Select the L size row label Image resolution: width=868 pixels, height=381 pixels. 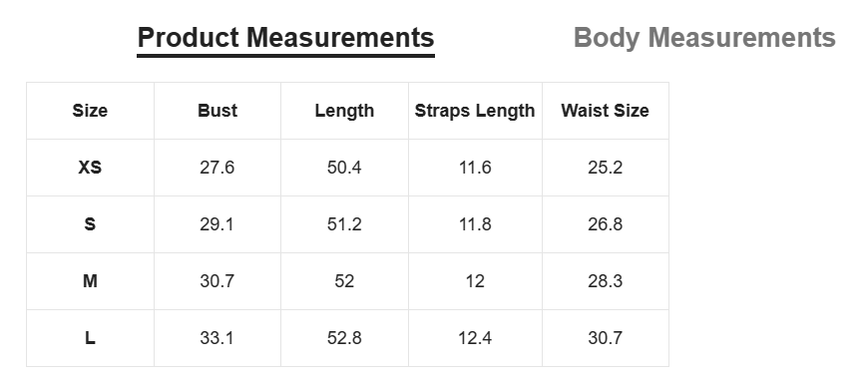click(90, 338)
